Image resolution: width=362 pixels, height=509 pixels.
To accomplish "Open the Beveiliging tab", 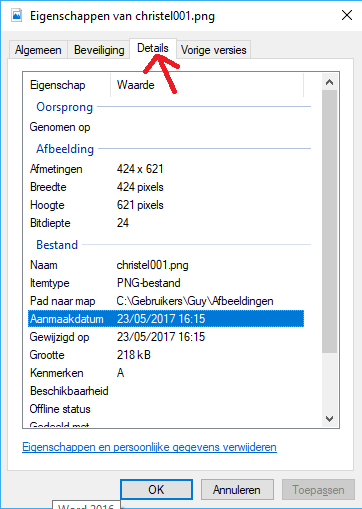I will pos(99,50).
